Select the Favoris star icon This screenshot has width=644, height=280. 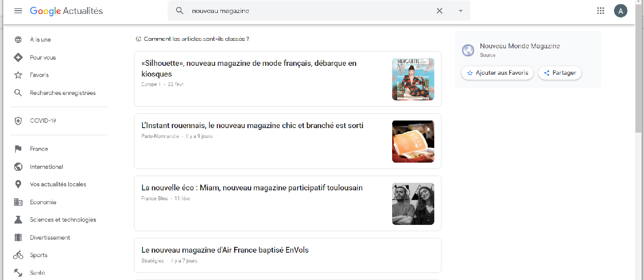click(x=18, y=75)
